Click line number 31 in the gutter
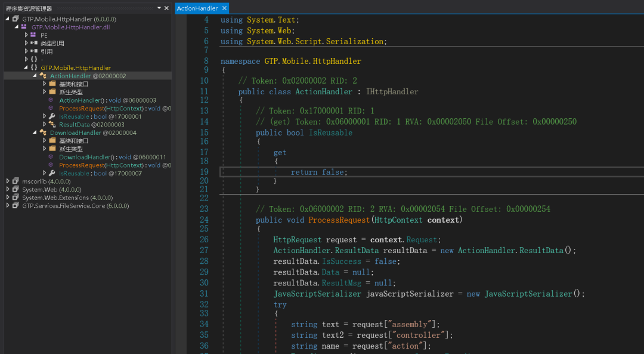 pyautogui.click(x=204, y=294)
